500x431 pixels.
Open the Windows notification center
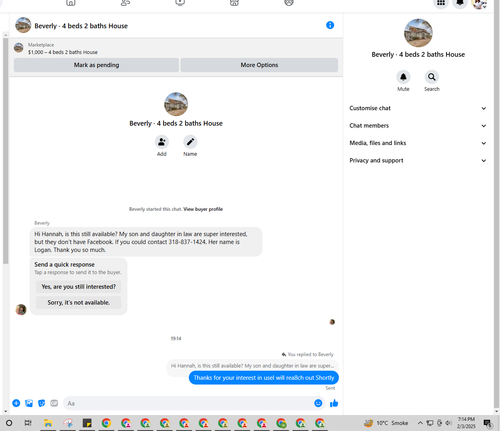pos(488,423)
